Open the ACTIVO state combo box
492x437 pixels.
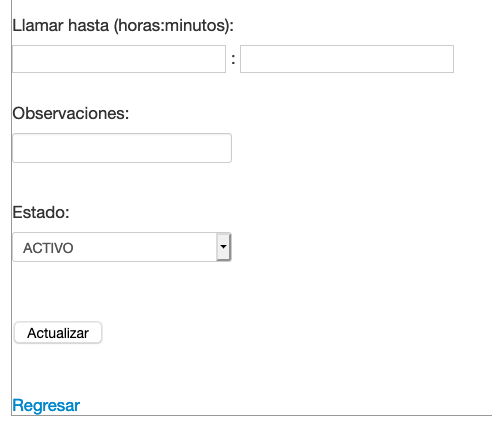pos(122,247)
